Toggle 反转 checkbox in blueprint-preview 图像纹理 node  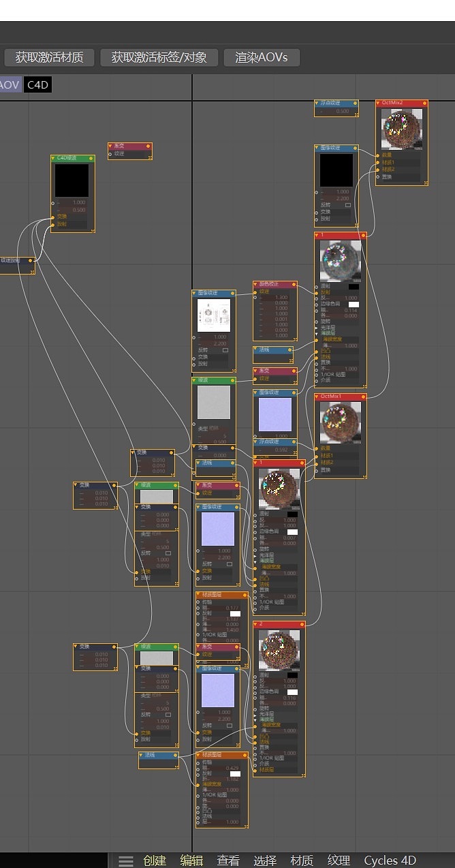point(225,350)
